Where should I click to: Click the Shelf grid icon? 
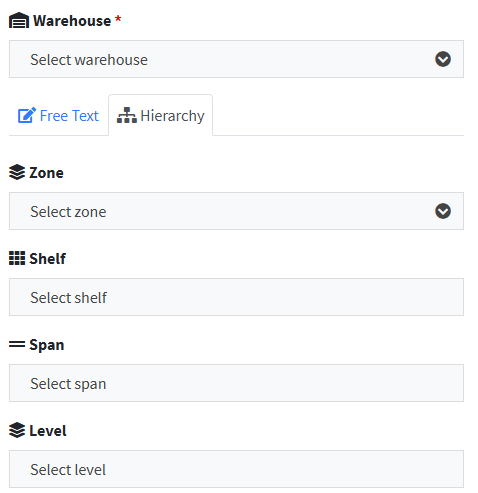[x=17, y=258]
